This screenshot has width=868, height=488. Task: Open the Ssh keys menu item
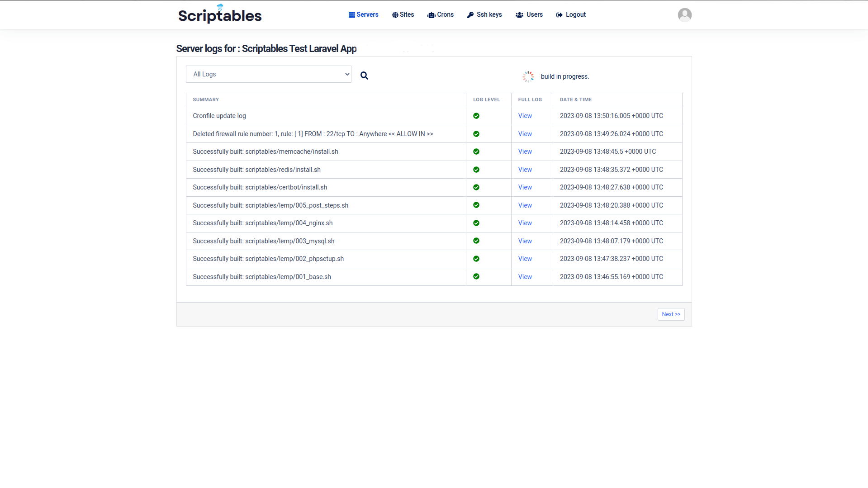(484, 14)
